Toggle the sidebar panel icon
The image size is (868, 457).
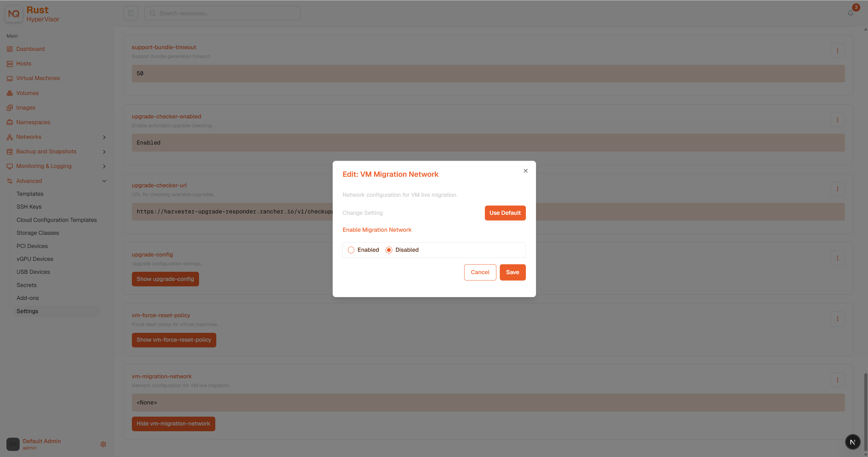[x=131, y=13]
